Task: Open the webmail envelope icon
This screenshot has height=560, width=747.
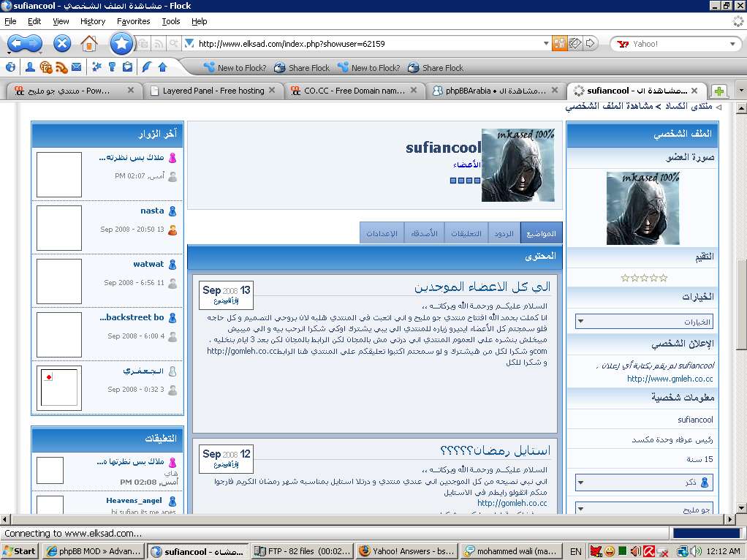Action: coord(76,67)
